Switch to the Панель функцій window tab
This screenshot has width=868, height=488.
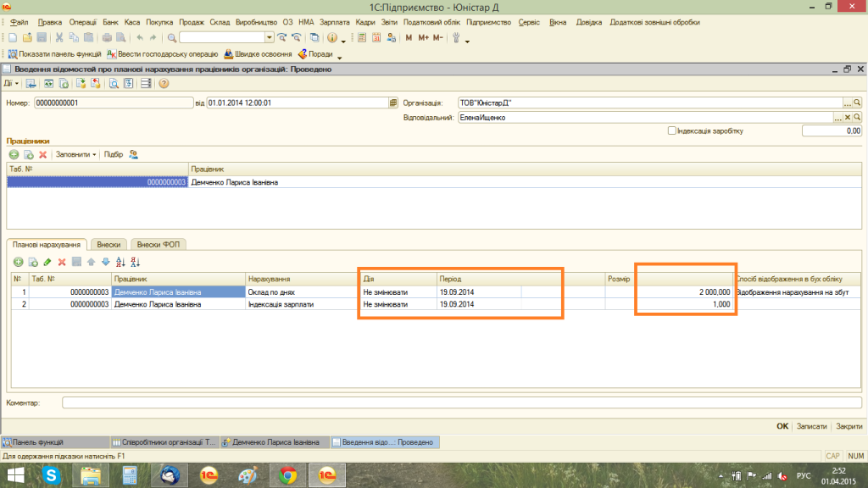[x=55, y=442]
